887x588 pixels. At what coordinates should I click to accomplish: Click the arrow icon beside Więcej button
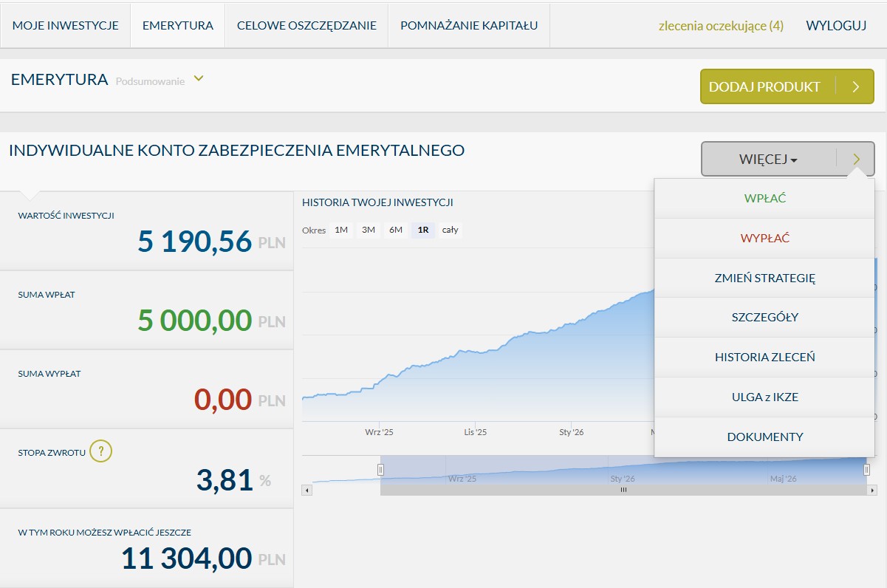coord(856,159)
